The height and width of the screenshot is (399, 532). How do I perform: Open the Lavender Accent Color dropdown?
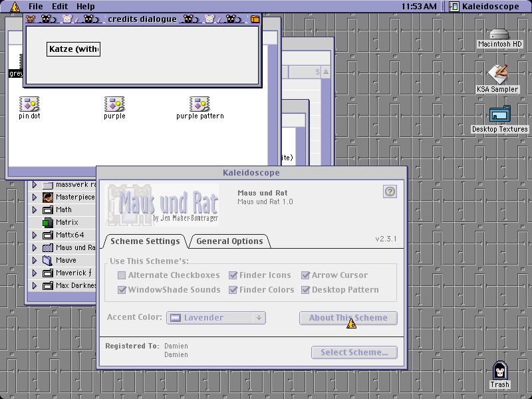(x=216, y=318)
